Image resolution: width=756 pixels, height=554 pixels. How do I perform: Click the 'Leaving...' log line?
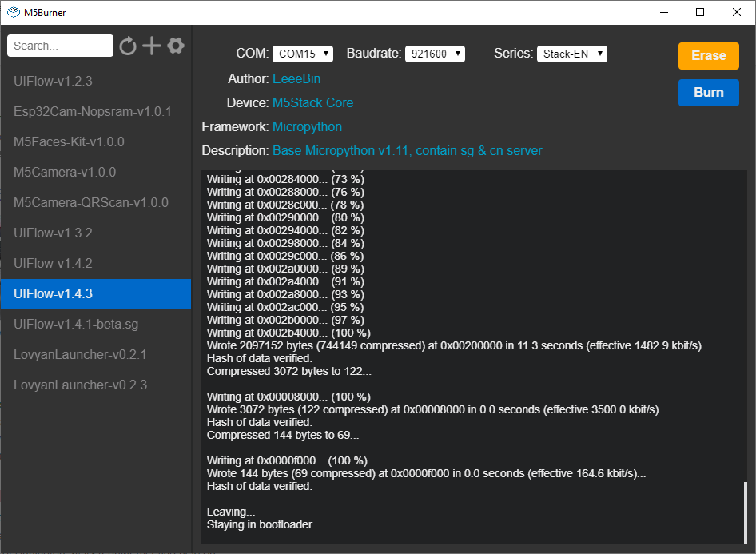pos(231,512)
